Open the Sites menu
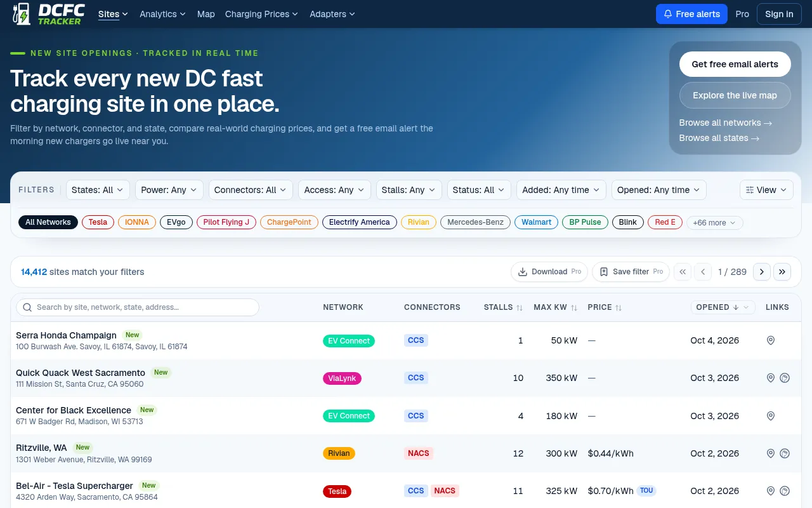 [x=113, y=14]
